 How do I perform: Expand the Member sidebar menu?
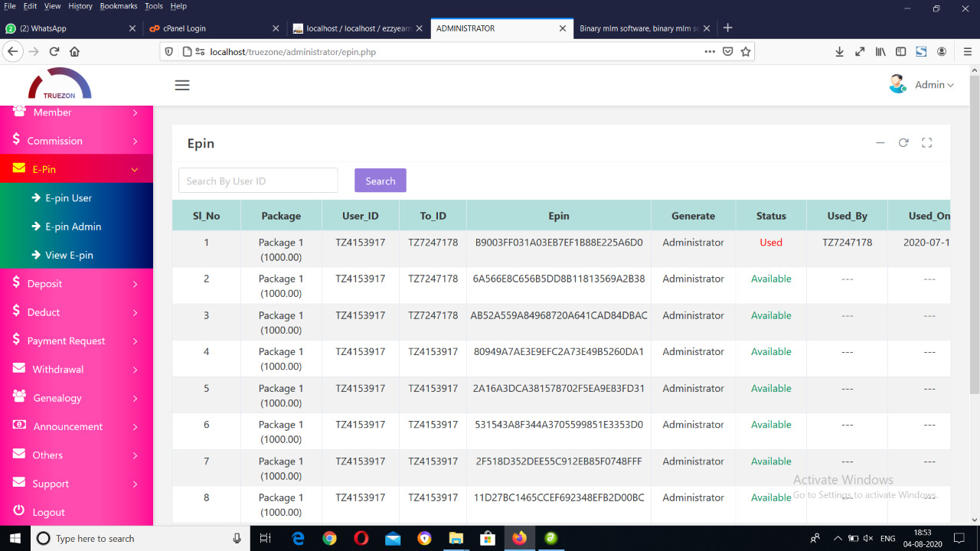point(77,112)
